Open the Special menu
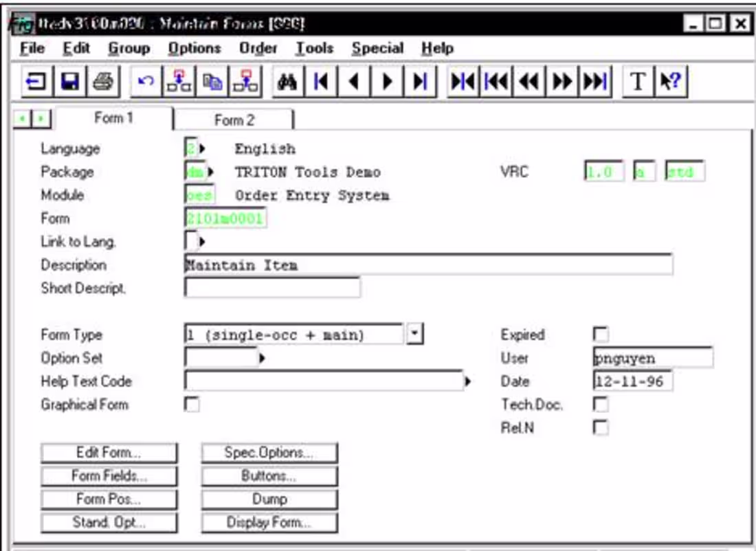This screenshot has height=551, width=756. tap(377, 48)
